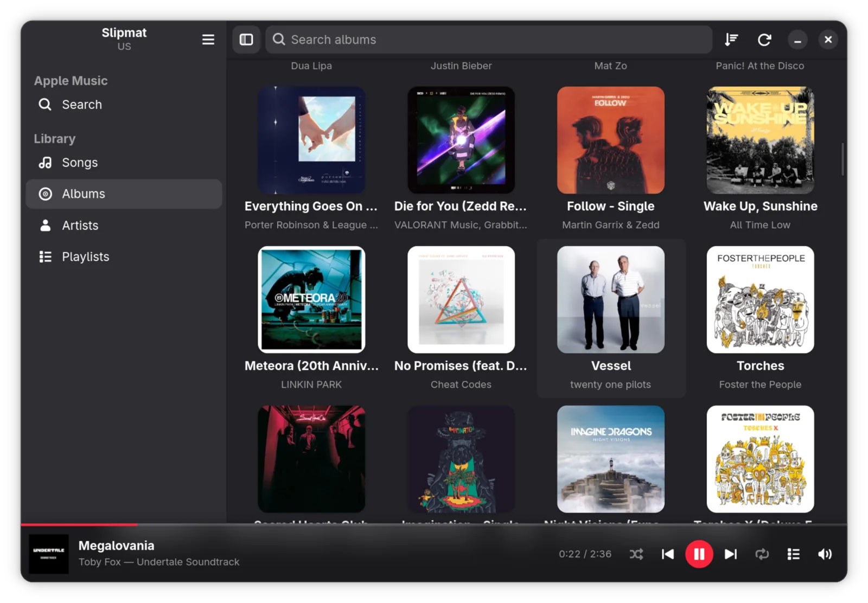
Task: Open the Artists library section
Action: [124, 226]
